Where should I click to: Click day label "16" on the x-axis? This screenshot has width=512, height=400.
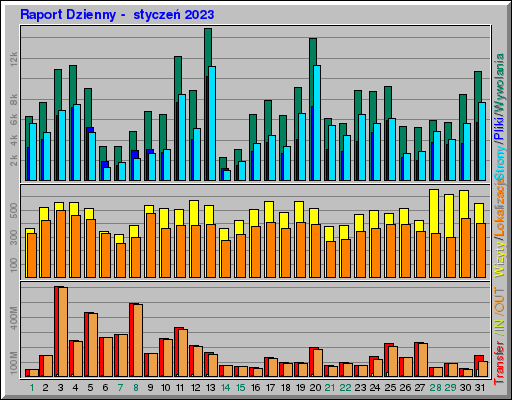[x=256, y=388]
